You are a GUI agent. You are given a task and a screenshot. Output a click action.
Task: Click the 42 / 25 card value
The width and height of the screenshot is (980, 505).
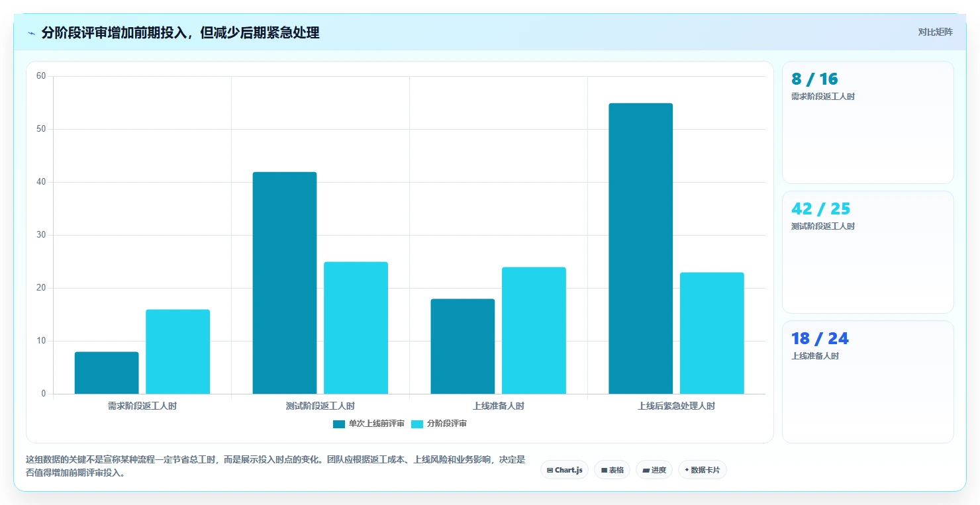tap(821, 209)
